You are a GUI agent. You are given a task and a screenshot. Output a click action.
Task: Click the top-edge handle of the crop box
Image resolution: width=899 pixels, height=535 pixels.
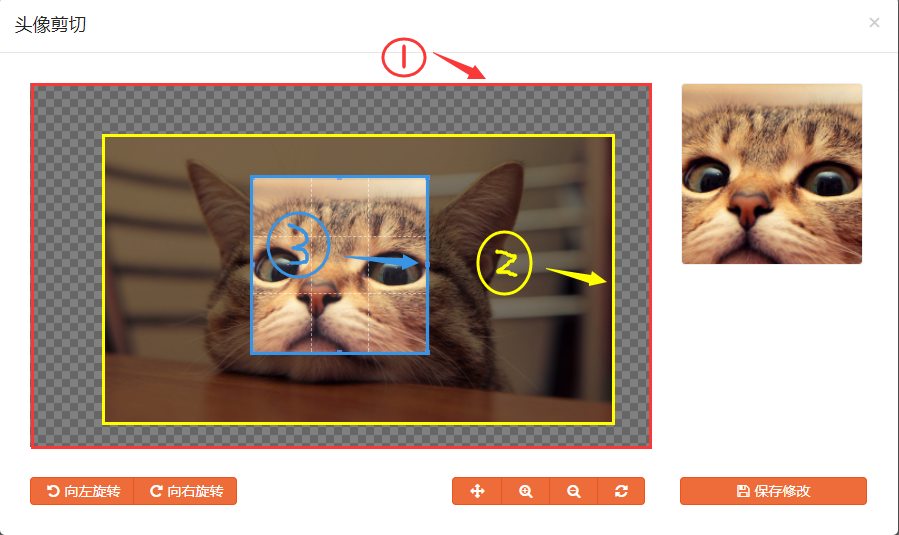click(x=339, y=178)
